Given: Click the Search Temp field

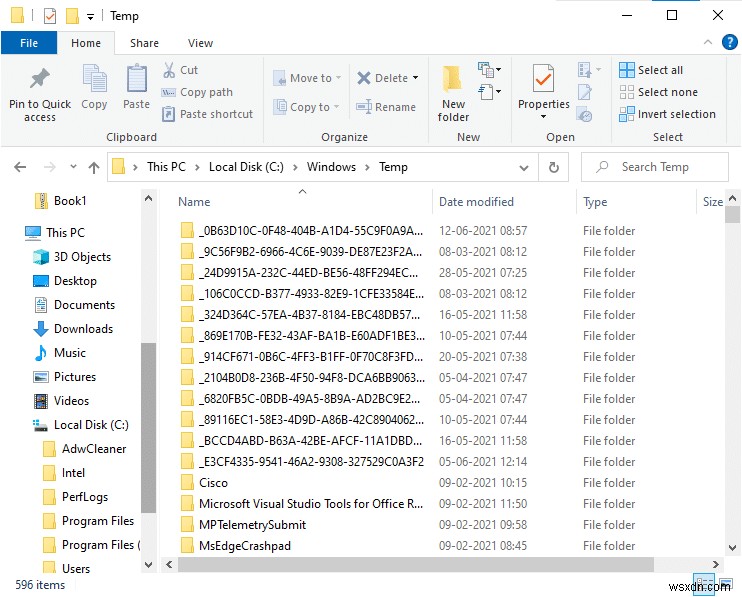Looking at the screenshot, I should point(655,167).
